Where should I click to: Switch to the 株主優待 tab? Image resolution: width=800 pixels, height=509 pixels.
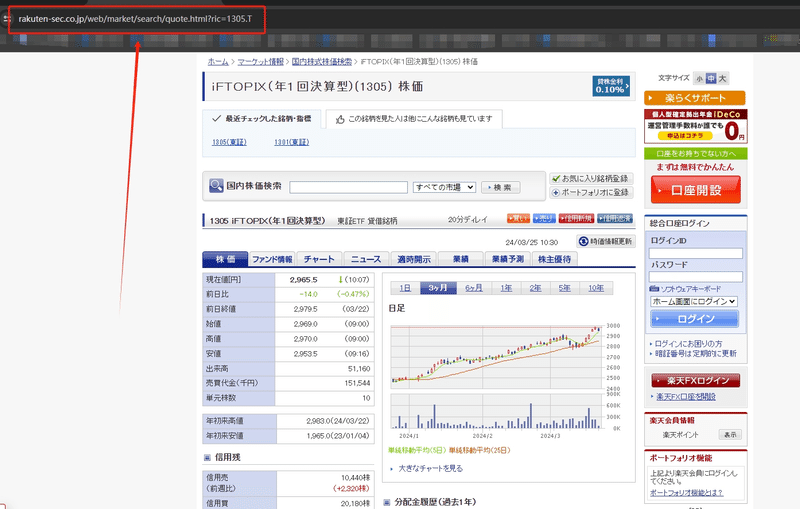(x=555, y=259)
